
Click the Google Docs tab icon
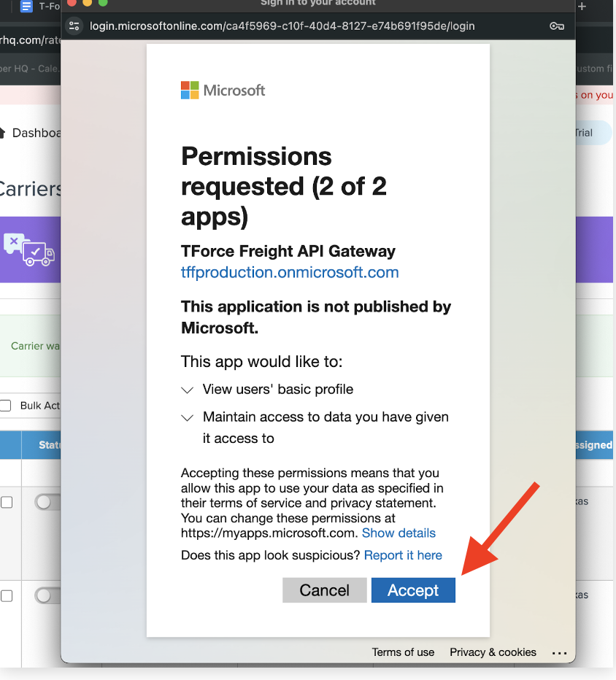click(26, 7)
